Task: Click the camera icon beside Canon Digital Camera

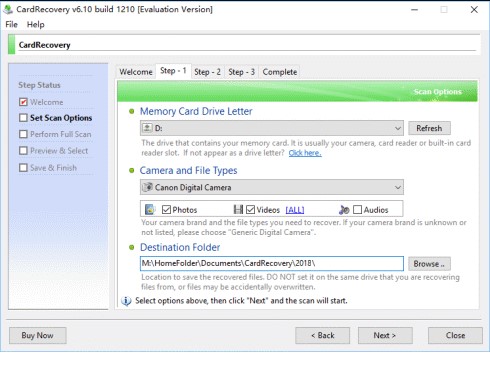Action: pyautogui.click(x=148, y=187)
